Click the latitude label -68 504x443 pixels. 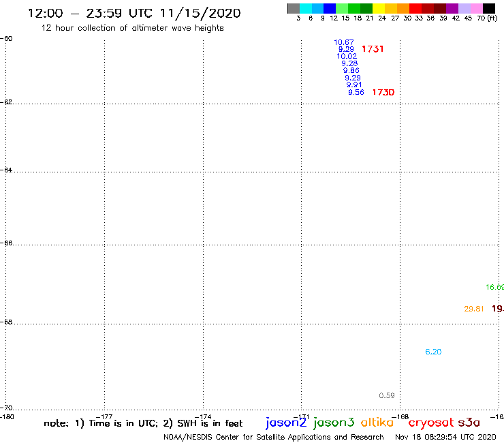[6, 322]
